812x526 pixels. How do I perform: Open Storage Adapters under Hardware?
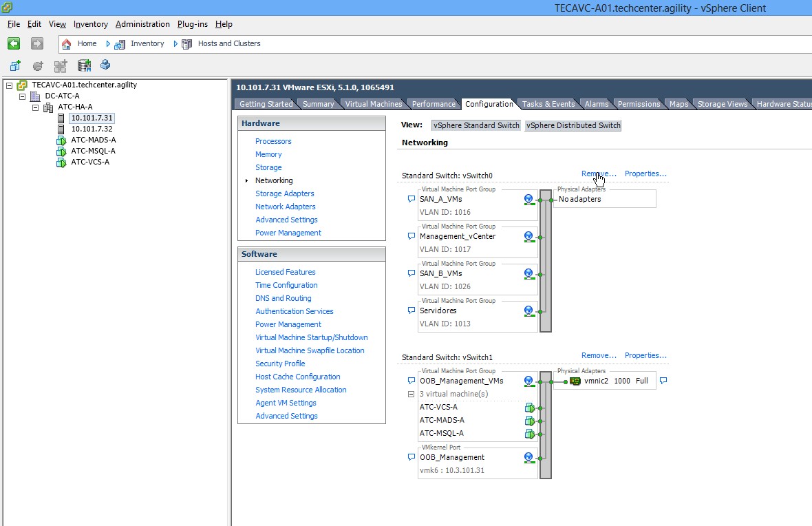click(x=284, y=193)
